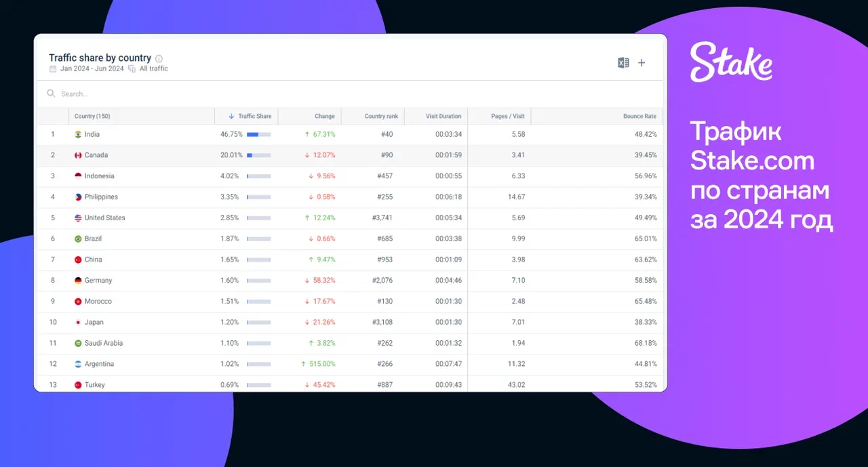This screenshot has height=467, width=868.
Task: Click the Canada traffic share bar
Action: [258, 156]
